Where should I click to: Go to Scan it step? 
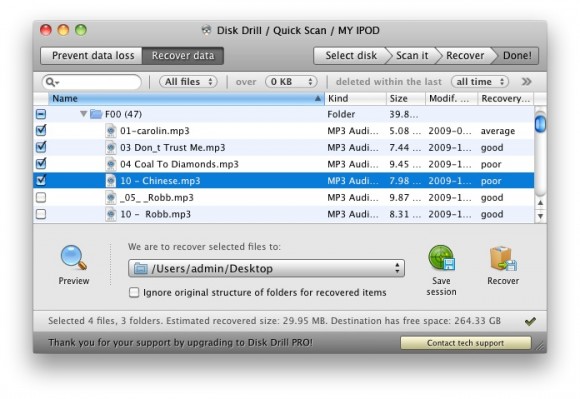point(412,56)
